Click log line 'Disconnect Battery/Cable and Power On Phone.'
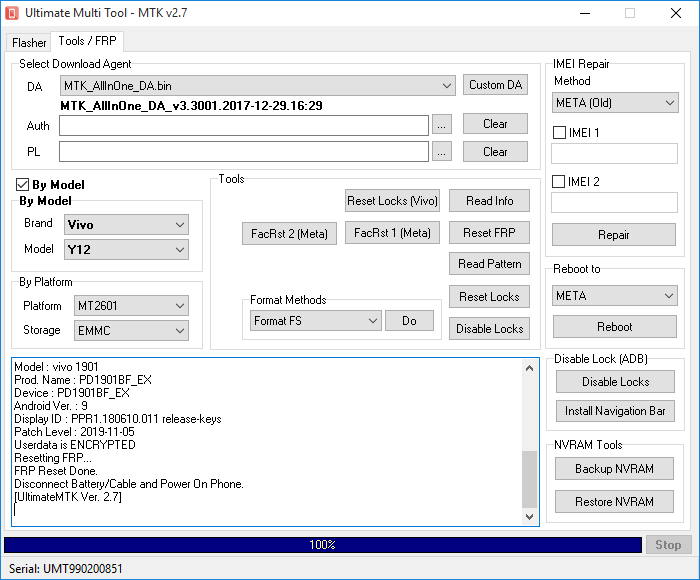The image size is (700, 580). click(129, 484)
